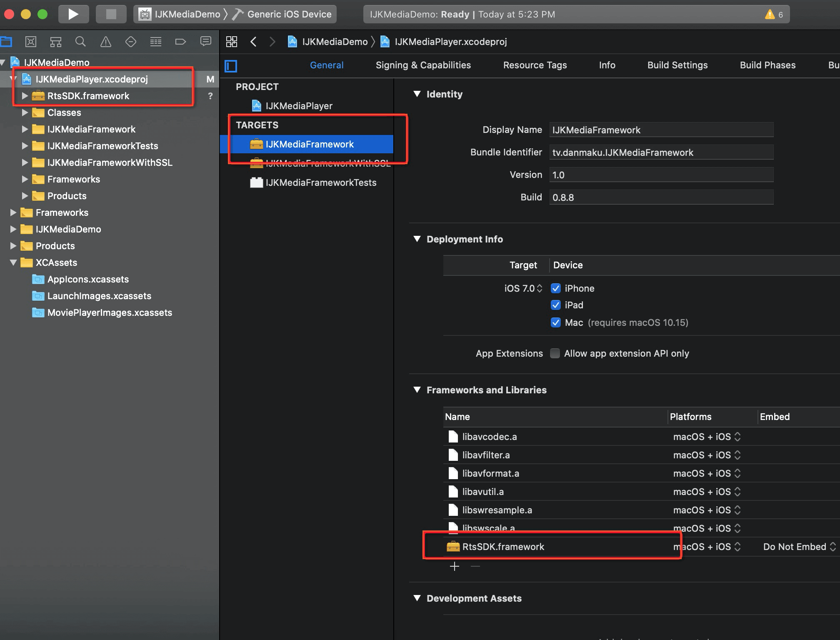
Task: Click the Stop button in toolbar
Action: point(111,14)
